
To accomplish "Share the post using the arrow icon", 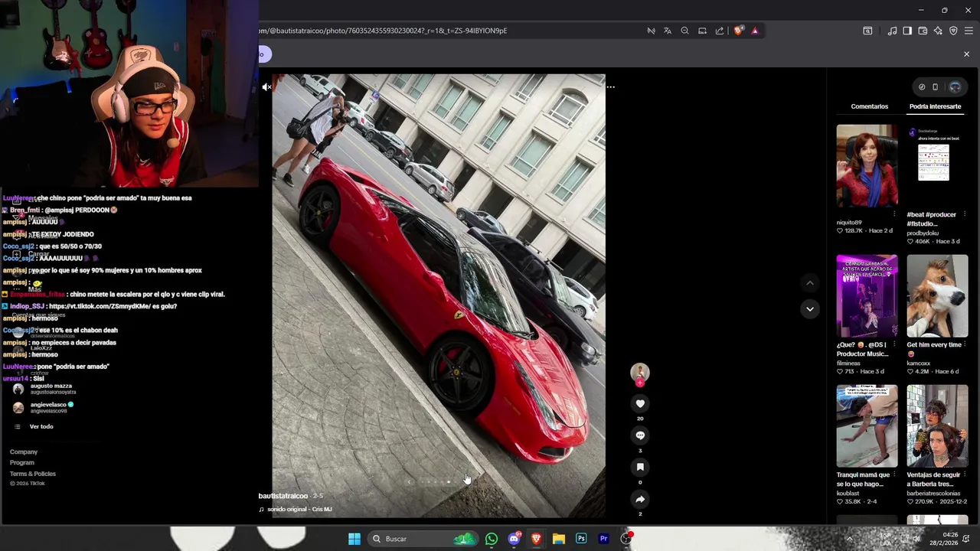I will click(x=640, y=499).
